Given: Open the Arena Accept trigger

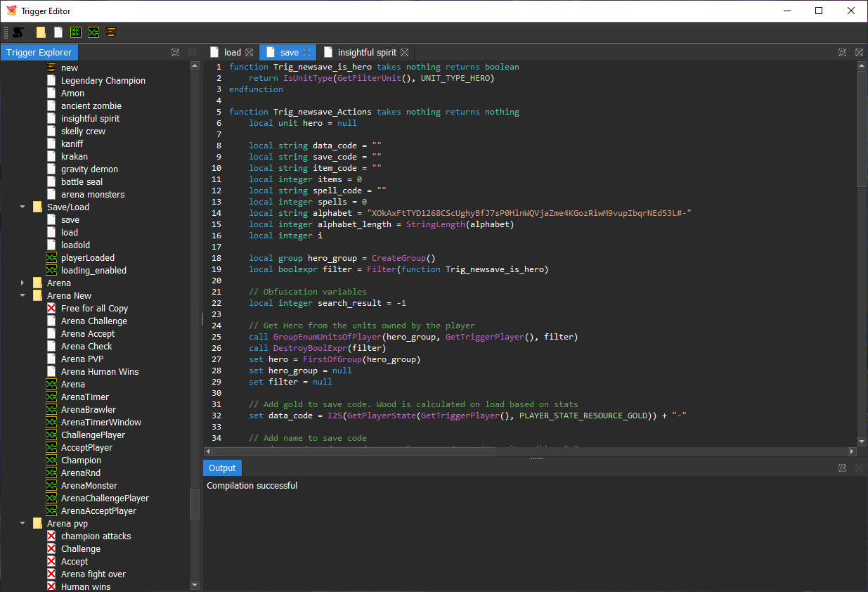Looking at the screenshot, I should [x=88, y=334].
